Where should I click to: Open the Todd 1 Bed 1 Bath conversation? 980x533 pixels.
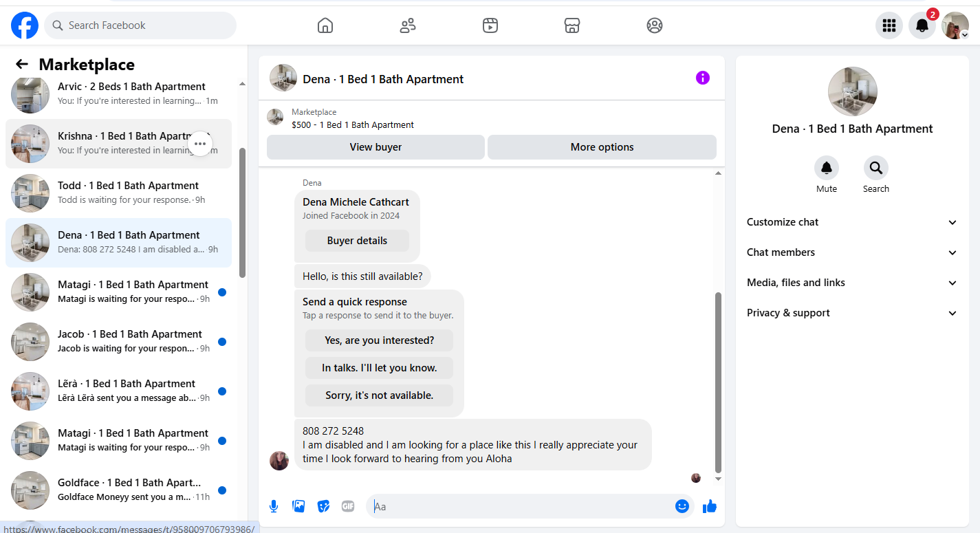(118, 193)
